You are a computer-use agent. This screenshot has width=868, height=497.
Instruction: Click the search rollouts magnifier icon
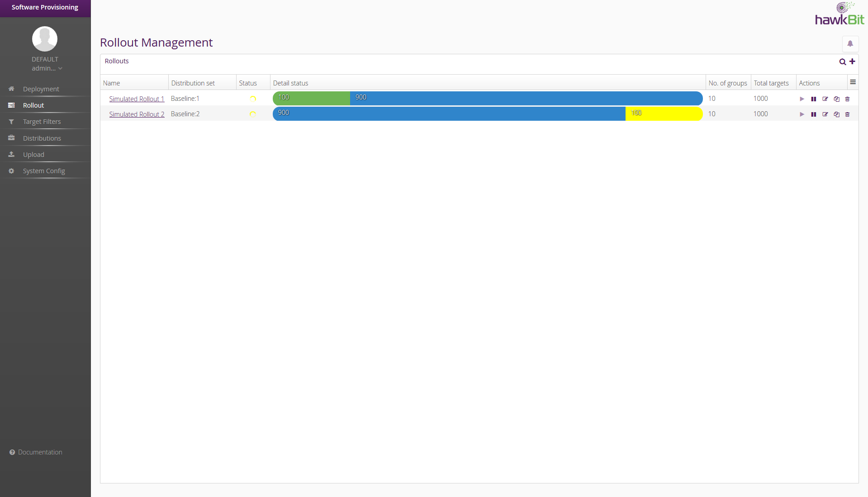pyautogui.click(x=842, y=62)
